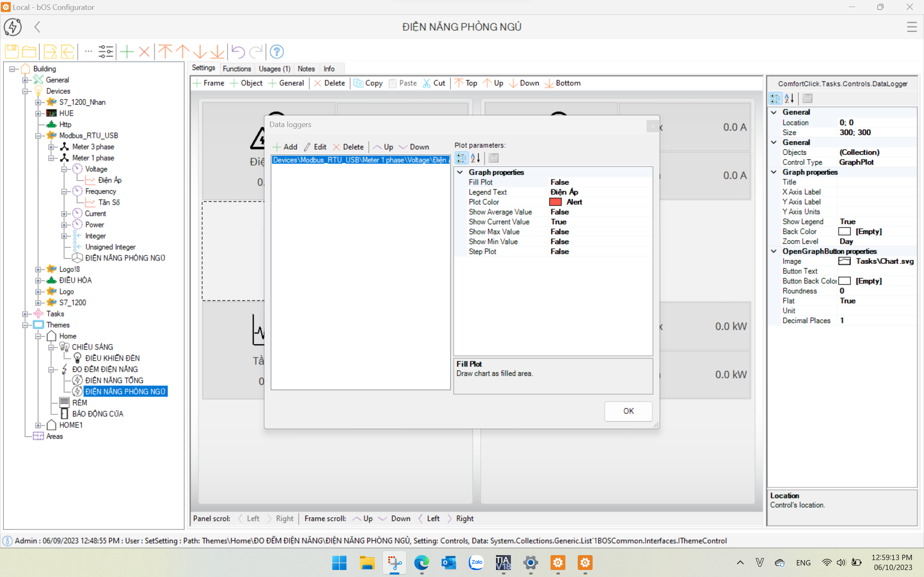
Task: Collapse Graph properties section in dialog
Action: [460, 172]
